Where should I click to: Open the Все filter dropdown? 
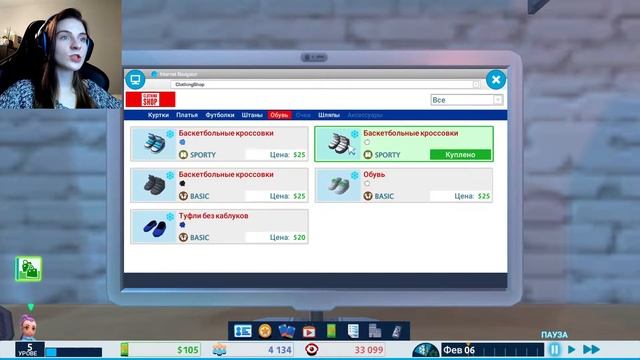coord(467,100)
